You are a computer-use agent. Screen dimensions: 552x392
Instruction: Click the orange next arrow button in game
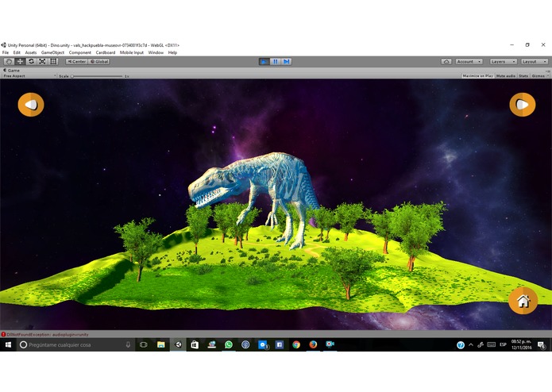point(523,105)
